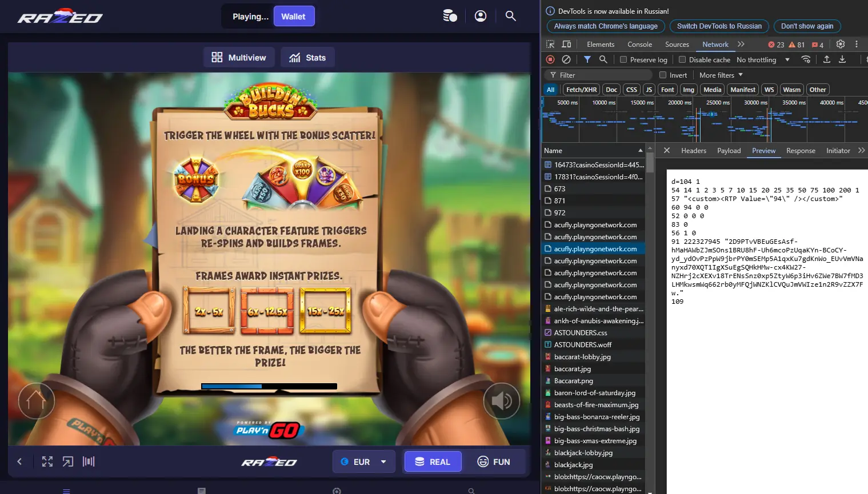Screen dimensions: 868x494
Task: Switch to REAL play mode
Action: click(x=433, y=461)
